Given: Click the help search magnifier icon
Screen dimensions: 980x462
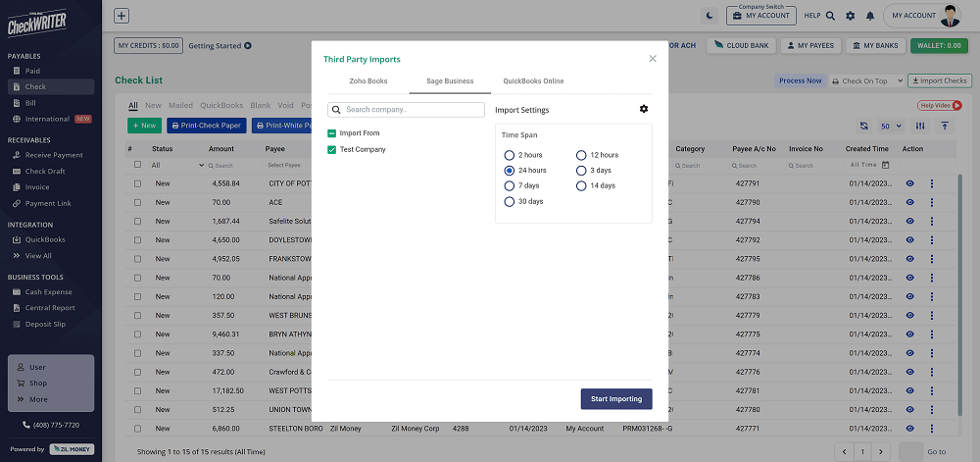Looking at the screenshot, I should (830, 16).
